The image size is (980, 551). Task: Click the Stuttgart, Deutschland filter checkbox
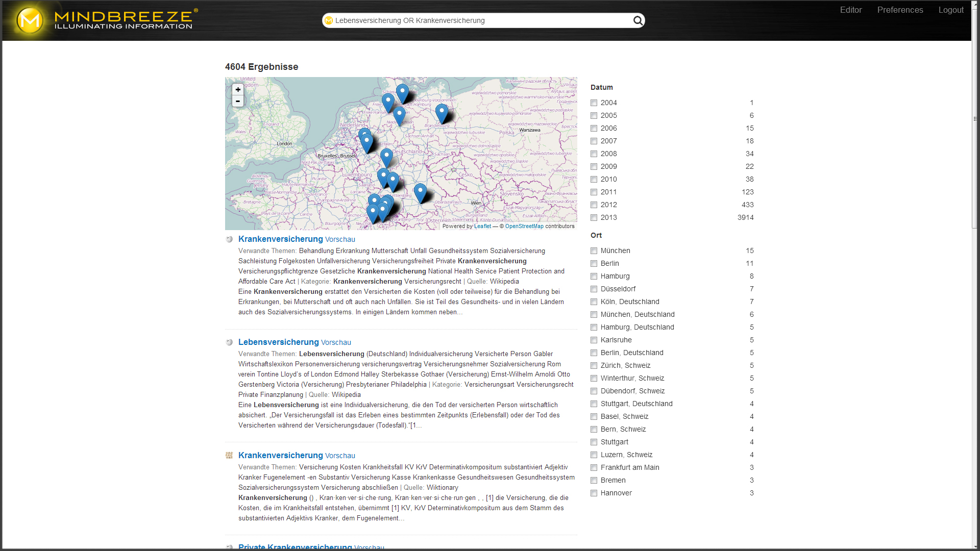(594, 404)
